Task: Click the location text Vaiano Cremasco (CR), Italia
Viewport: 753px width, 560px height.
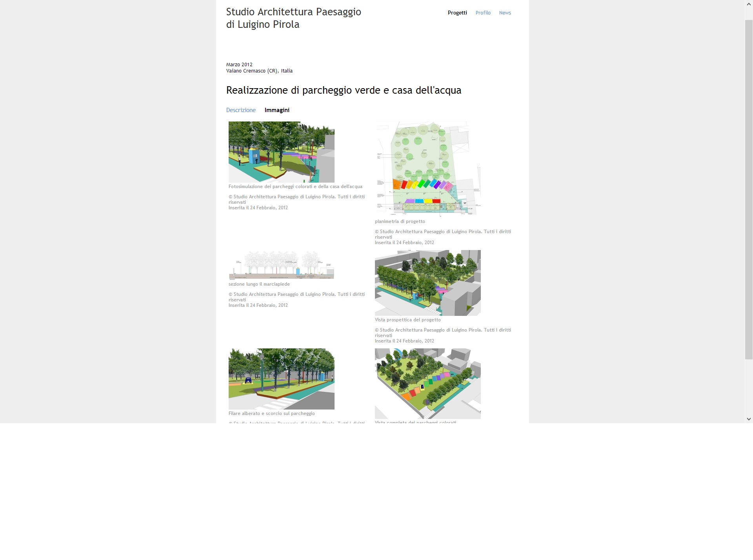Action: [259, 71]
